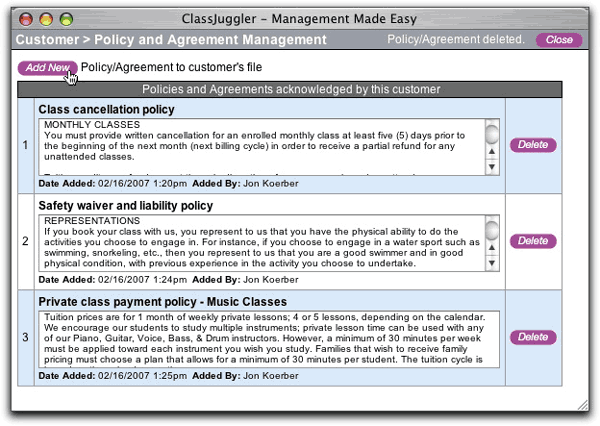Viewport: 600px width, 426px height.
Task: Click inside the Private class payment text area
Action: [x=269, y=339]
